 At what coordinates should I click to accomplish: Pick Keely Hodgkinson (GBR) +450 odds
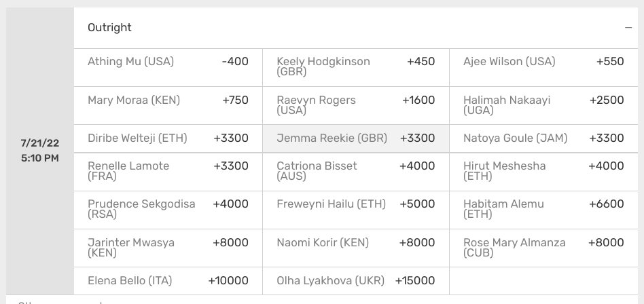point(356,68)
